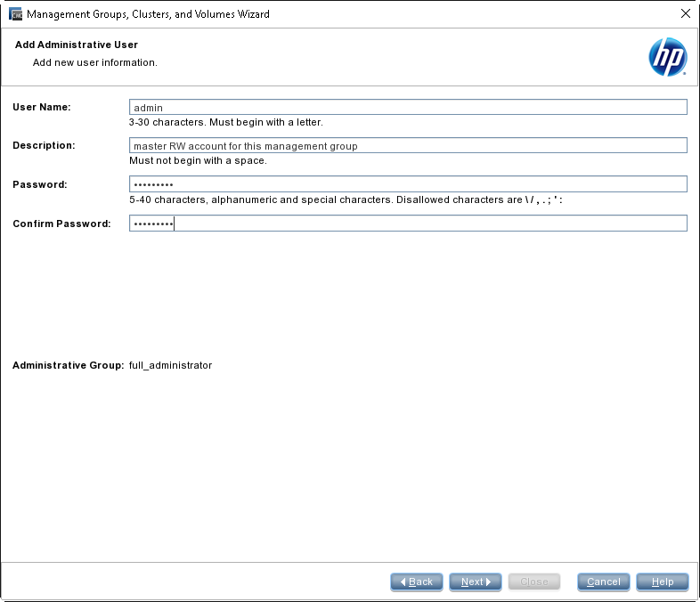Click the 'Confirm Password:' label
The height and width of the screenshot is (602, 700).
click(61, 224)
